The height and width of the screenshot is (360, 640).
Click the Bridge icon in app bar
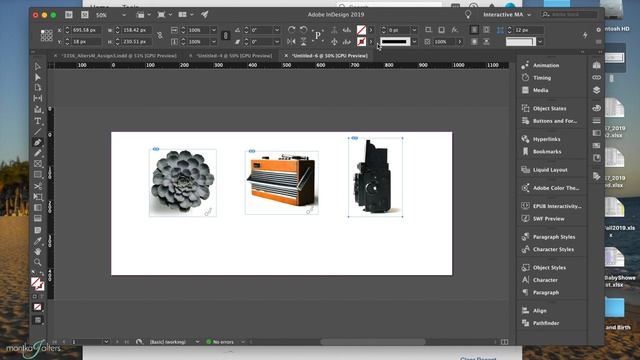[69, 15]
